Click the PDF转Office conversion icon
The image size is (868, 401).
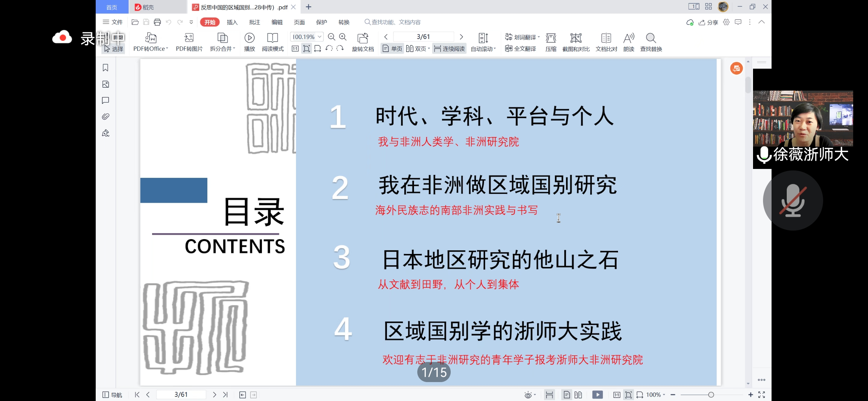[x=151, y=38]
